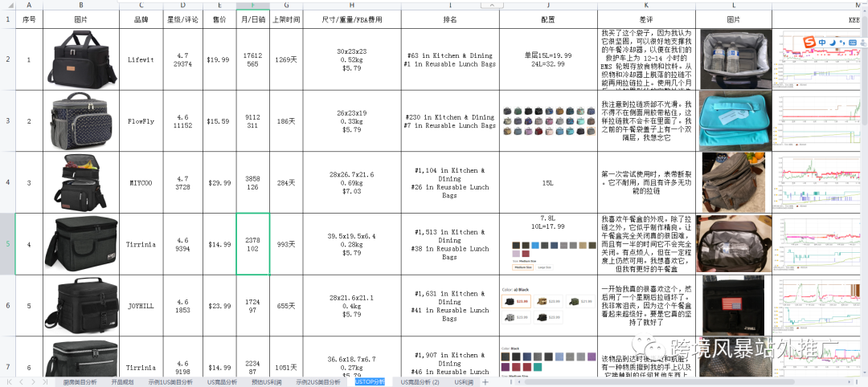Select the FlowFly polka-dot bag image
868x387 pixels.
[81, 121]
